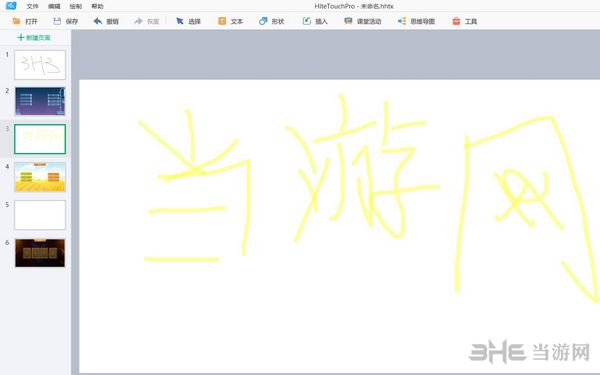This screenshot has height=375, width=600.
Task: Click the 形状 toolbar label
Action: 278,21
